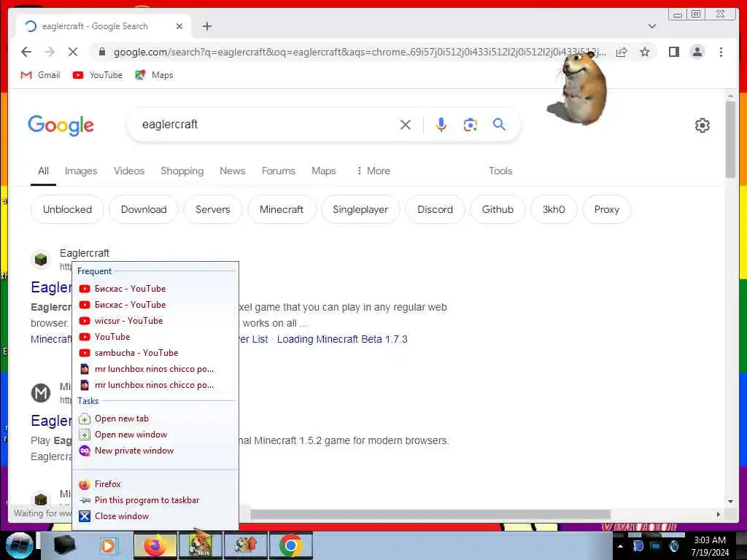Filter results with Unblocked chip
Viewport: 747px width, 560px height.
click(67, 209)
